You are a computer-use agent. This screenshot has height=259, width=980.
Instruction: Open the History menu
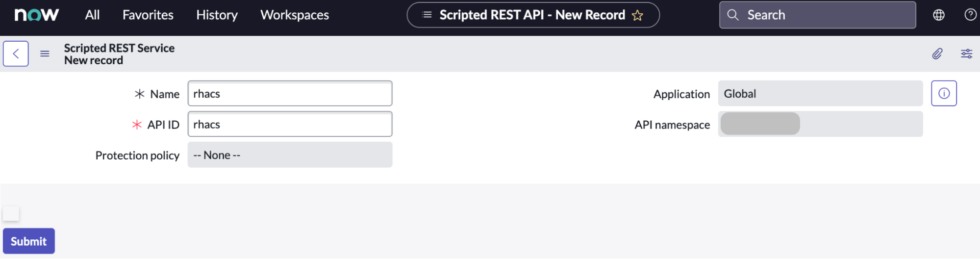pos(217,15)
